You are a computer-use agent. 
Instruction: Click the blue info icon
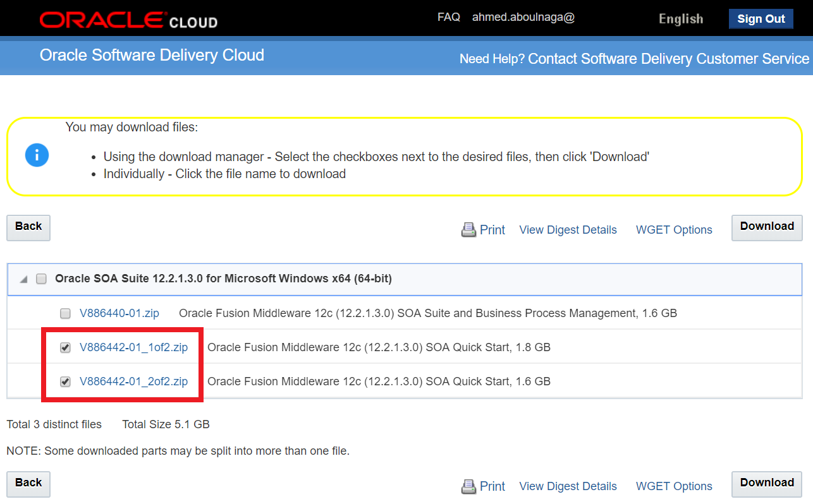point(37,155)
